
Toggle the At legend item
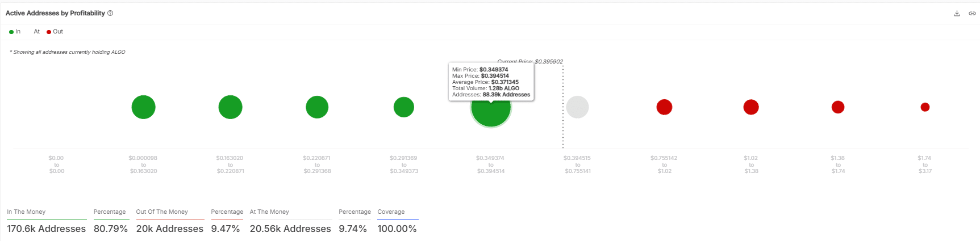[x=36, y=32]
